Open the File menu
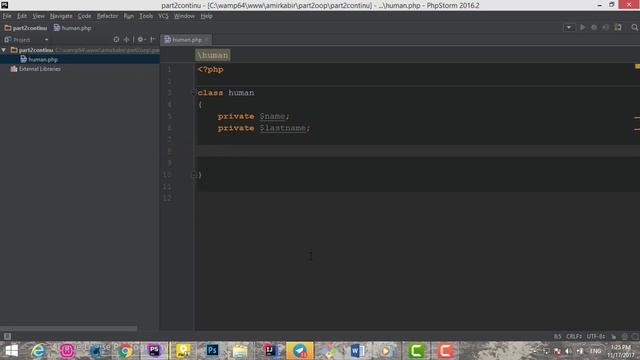 point(7,16)
